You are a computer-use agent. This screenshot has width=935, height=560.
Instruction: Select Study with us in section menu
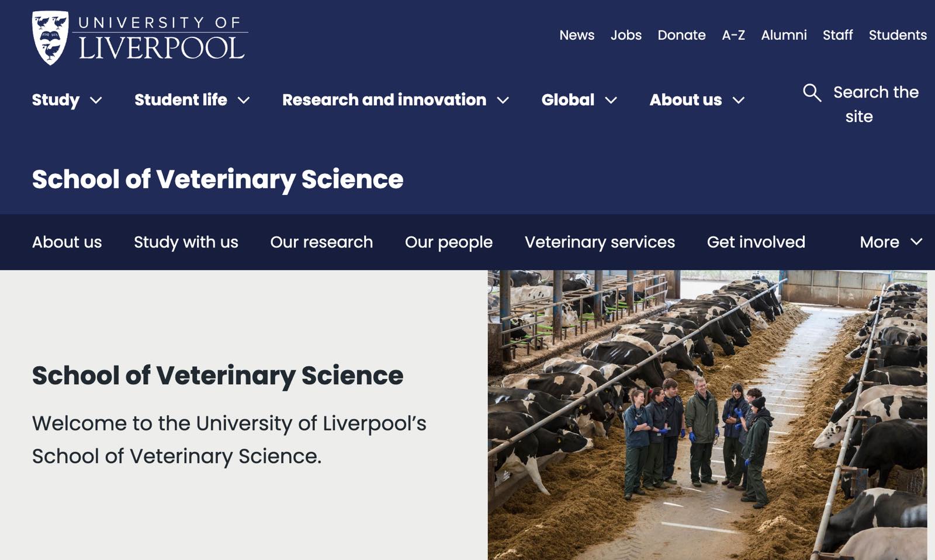pos(186,242)
